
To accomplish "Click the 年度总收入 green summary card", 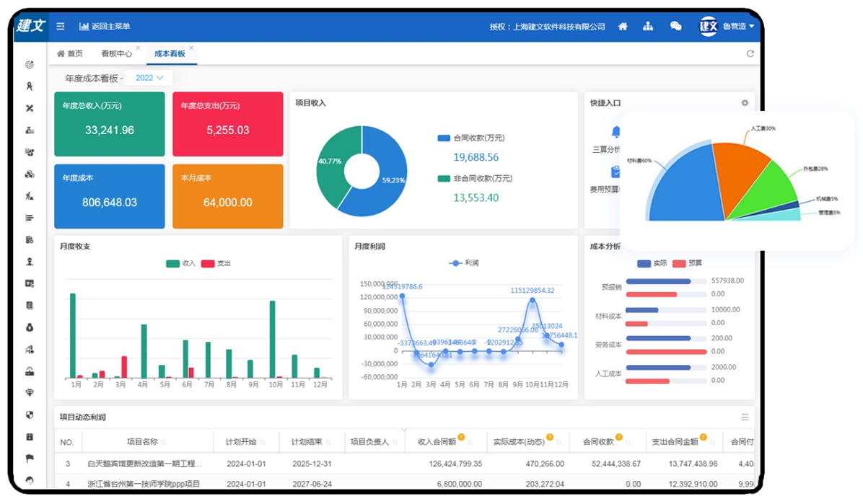I will tap(109, 124).
